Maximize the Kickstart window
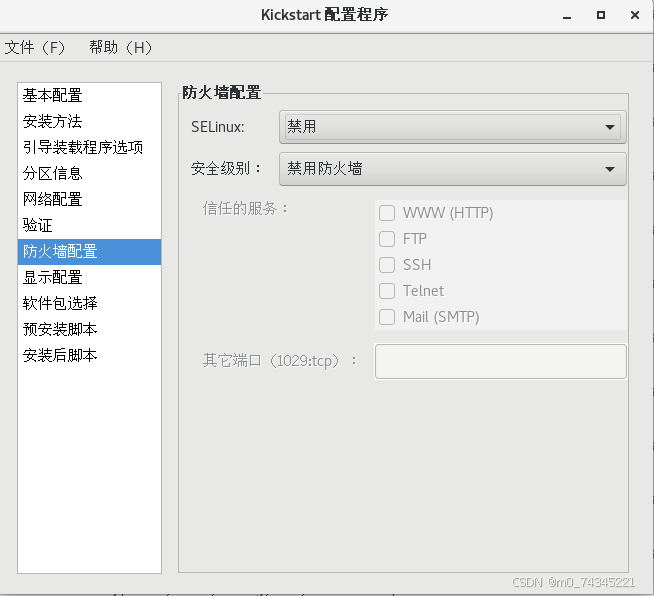 (x=601, y=15)
